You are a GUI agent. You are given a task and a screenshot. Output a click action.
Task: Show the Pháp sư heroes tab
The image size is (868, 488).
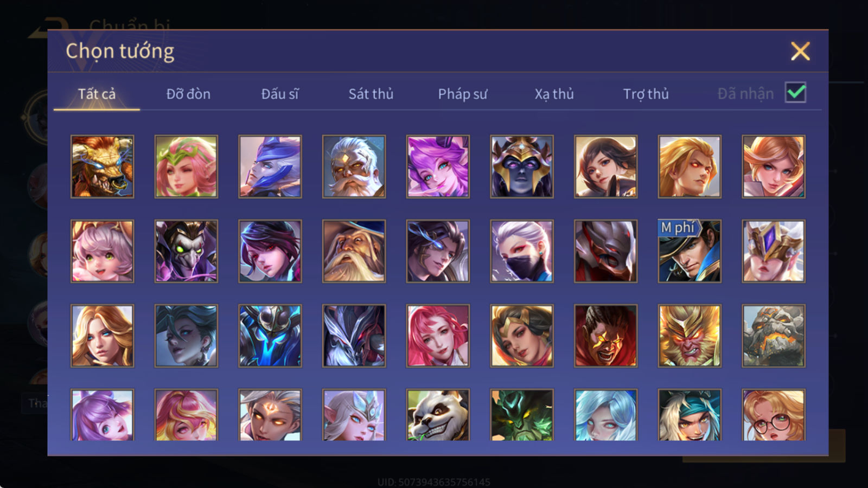pyautogui.click(x=462, y=94)
